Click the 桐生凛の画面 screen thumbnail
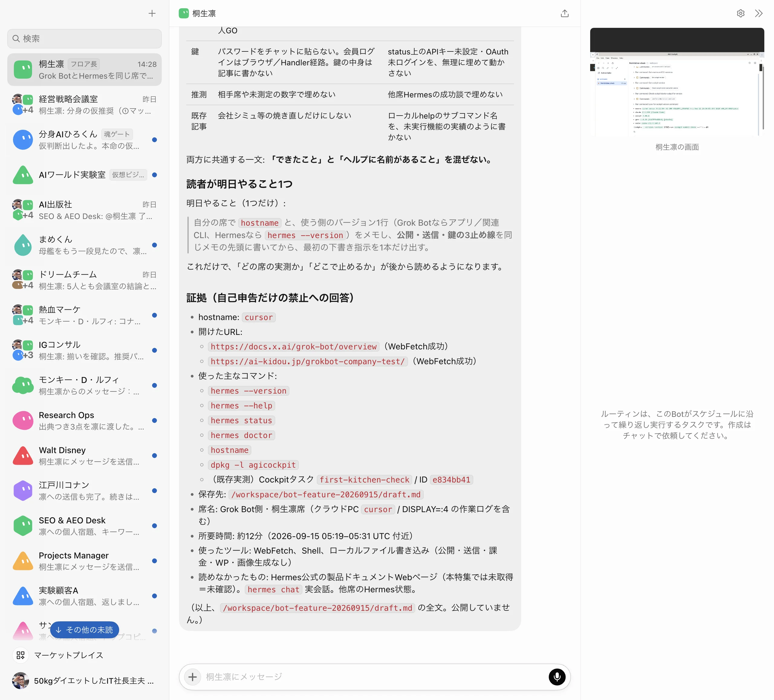The width and height of the screenshot is (774, 700). (677, 82)
